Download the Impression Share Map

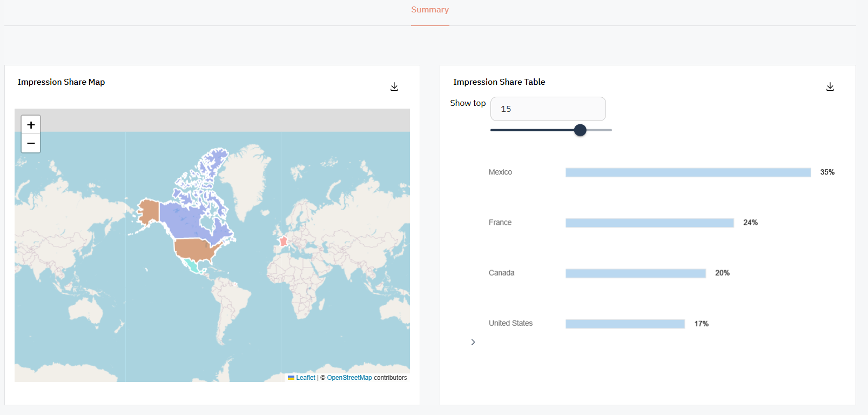click(x=394, y=86)
